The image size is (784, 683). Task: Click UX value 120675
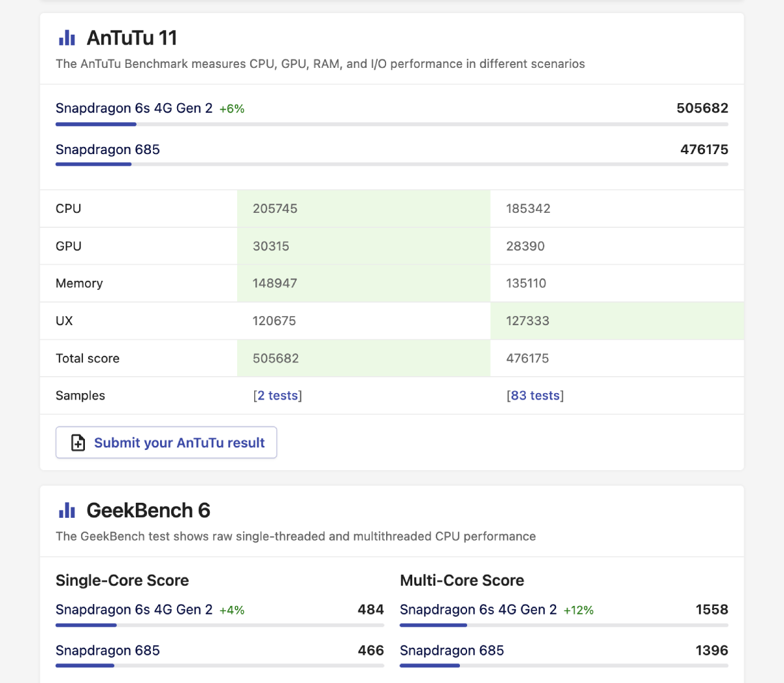pyautogui.click(x=274, y=321)
